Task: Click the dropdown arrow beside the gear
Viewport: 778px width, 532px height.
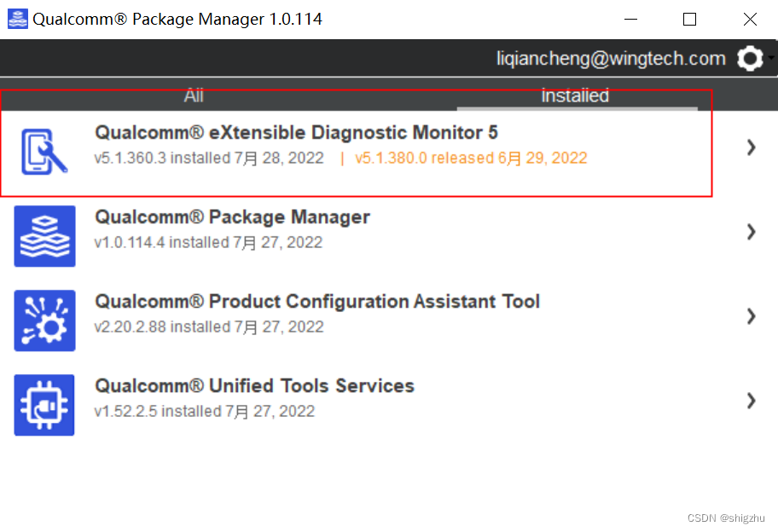Action: pyautogui.click(x=771, y=57)
